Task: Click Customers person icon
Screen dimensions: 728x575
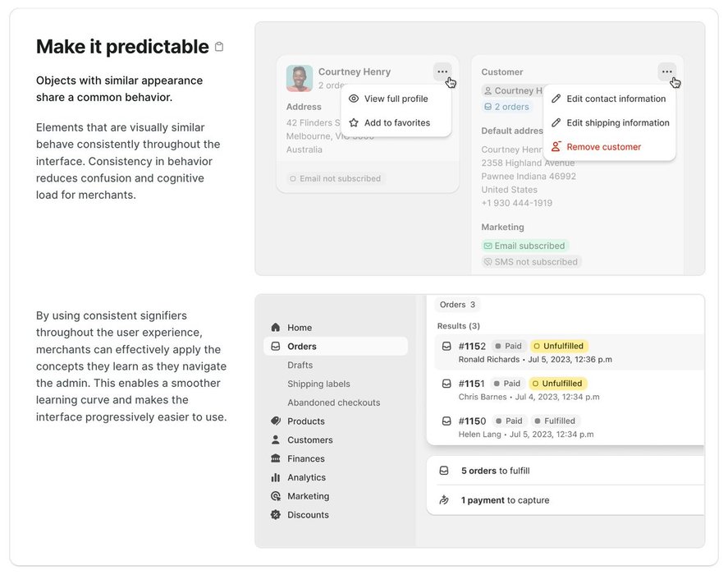Action: 276,440
